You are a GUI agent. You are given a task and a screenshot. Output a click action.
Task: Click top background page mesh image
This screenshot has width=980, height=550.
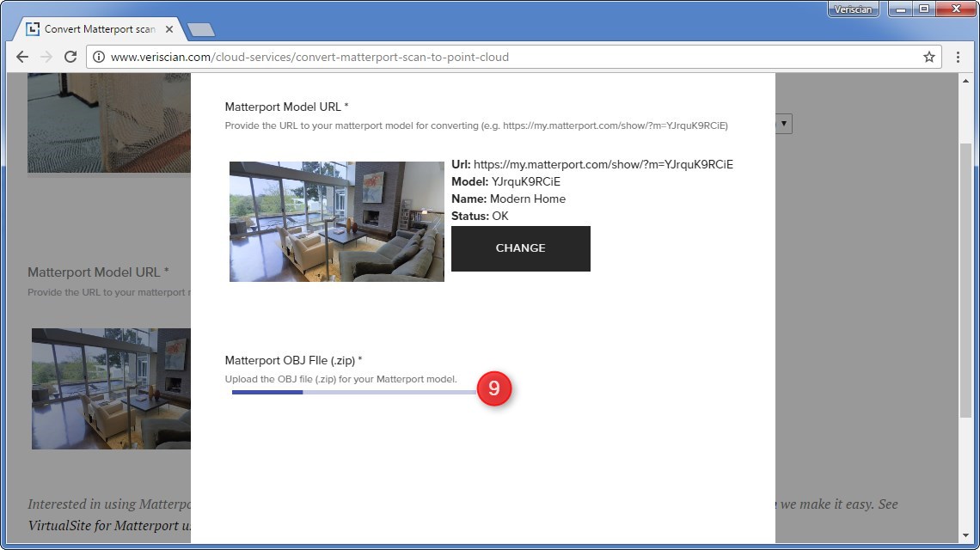109,123
